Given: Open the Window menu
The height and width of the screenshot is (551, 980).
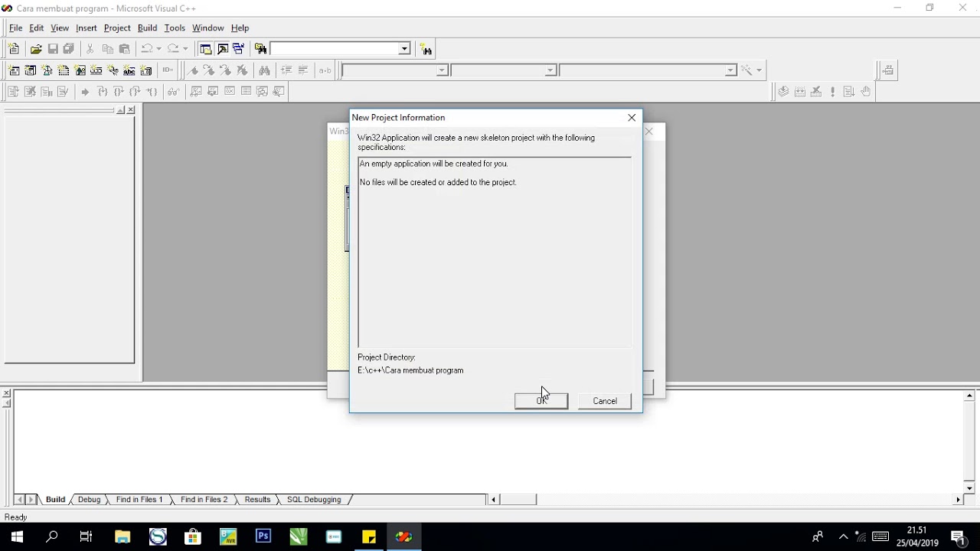Looking at the screenshot, I should (x=208, y=28).
